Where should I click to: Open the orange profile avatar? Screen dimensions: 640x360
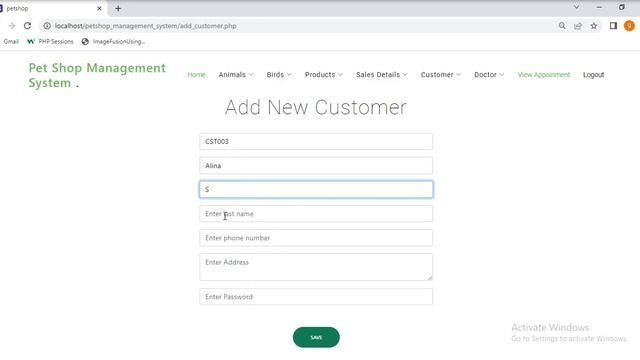pos(629,26)
